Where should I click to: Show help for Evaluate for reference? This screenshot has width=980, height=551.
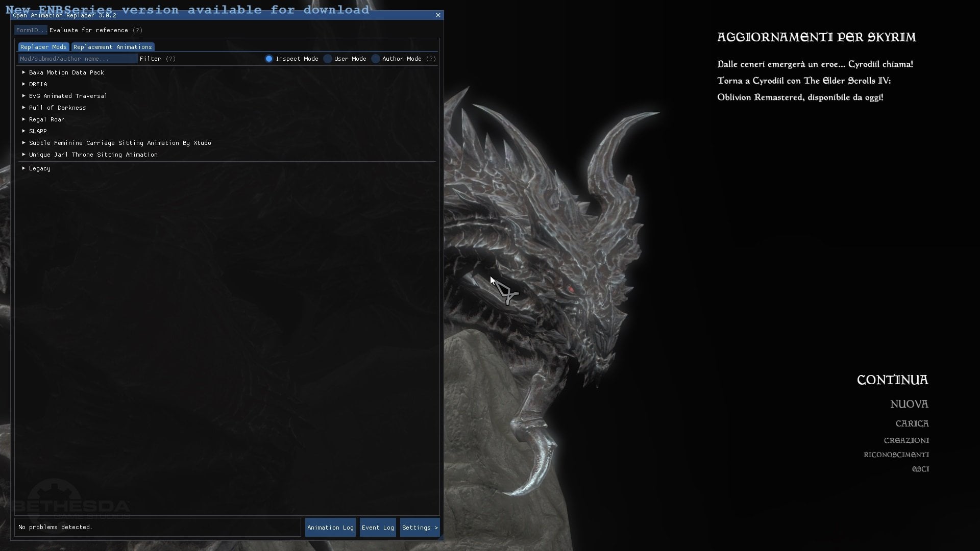tap(137, 30)
